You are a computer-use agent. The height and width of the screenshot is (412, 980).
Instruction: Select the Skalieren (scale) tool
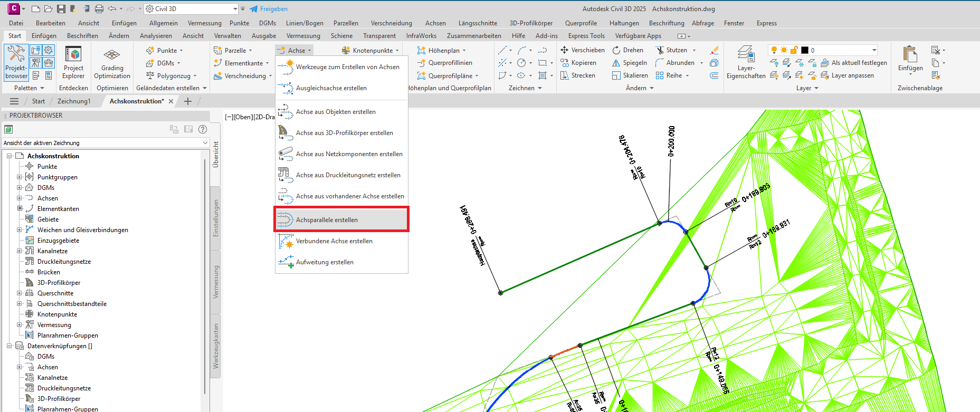click(x=630, y=75)
